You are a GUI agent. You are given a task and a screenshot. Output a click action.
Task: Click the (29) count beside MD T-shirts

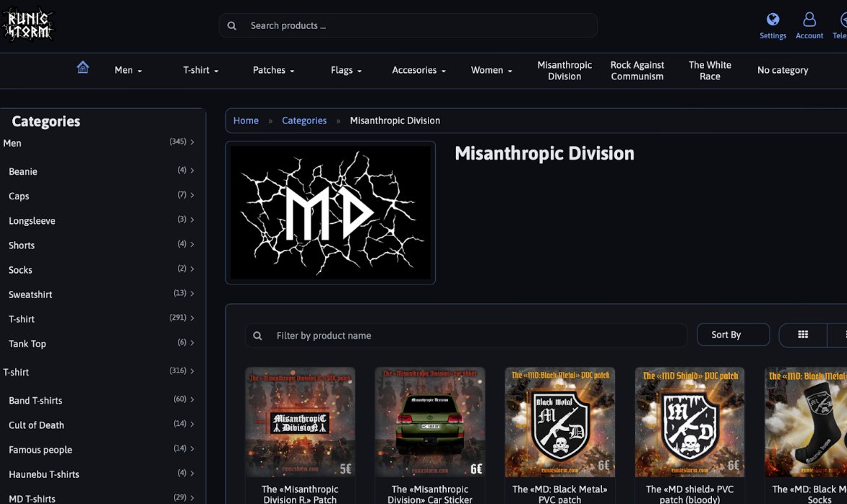point(180,497)
